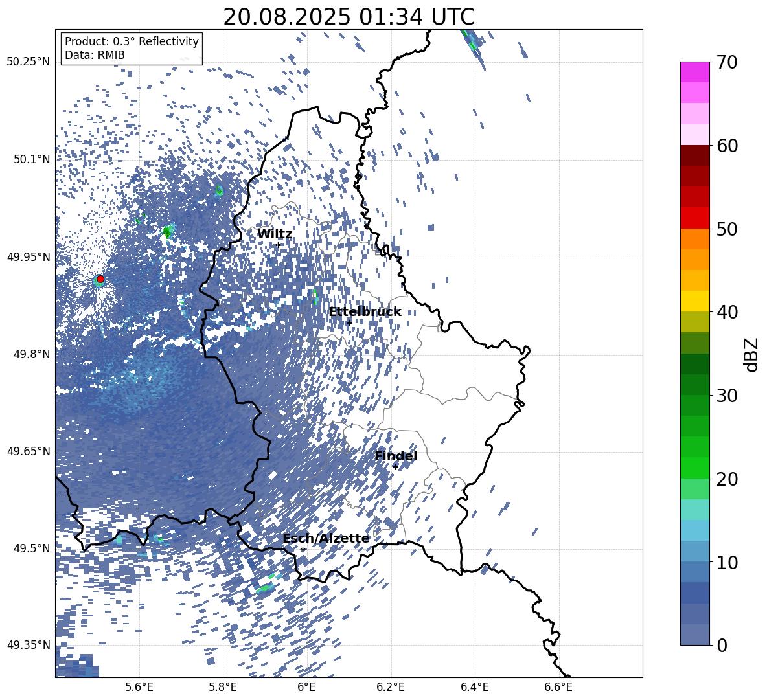
Task: Click the colorbar tick label 60
Action: (726, 146)
